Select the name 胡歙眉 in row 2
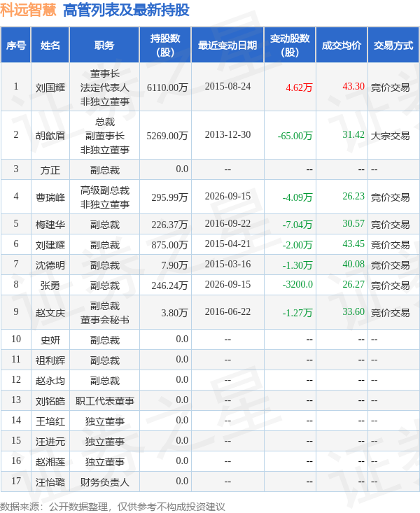 pos(50,136)
